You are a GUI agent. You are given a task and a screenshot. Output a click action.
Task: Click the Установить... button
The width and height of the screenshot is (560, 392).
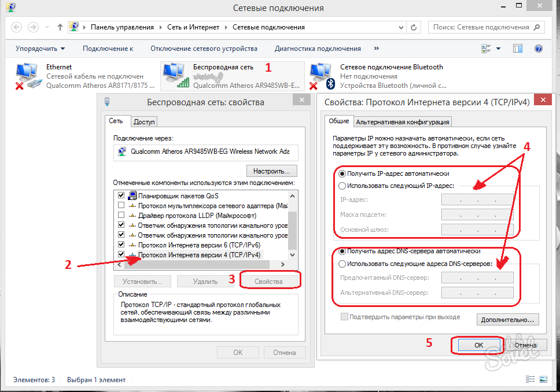point(142,282)
